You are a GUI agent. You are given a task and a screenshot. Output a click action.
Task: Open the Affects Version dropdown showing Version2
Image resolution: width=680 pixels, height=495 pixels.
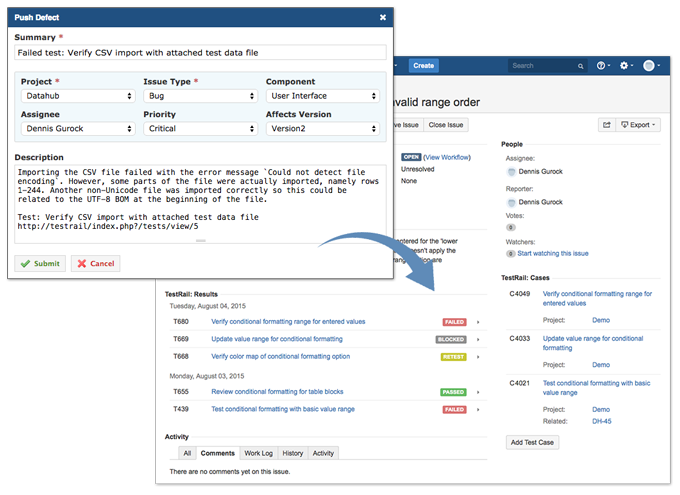coord(323,129)
